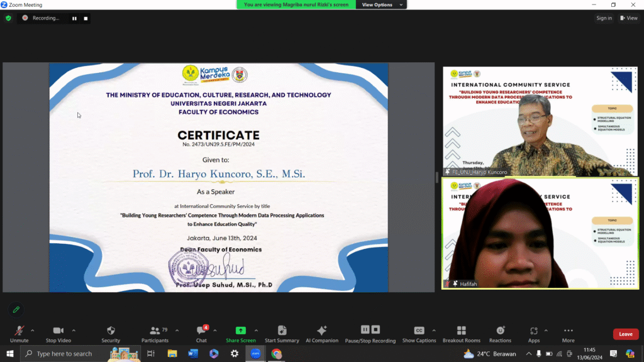Click the red Leave button
Viewport: 644px width, 362px height.
625,334
